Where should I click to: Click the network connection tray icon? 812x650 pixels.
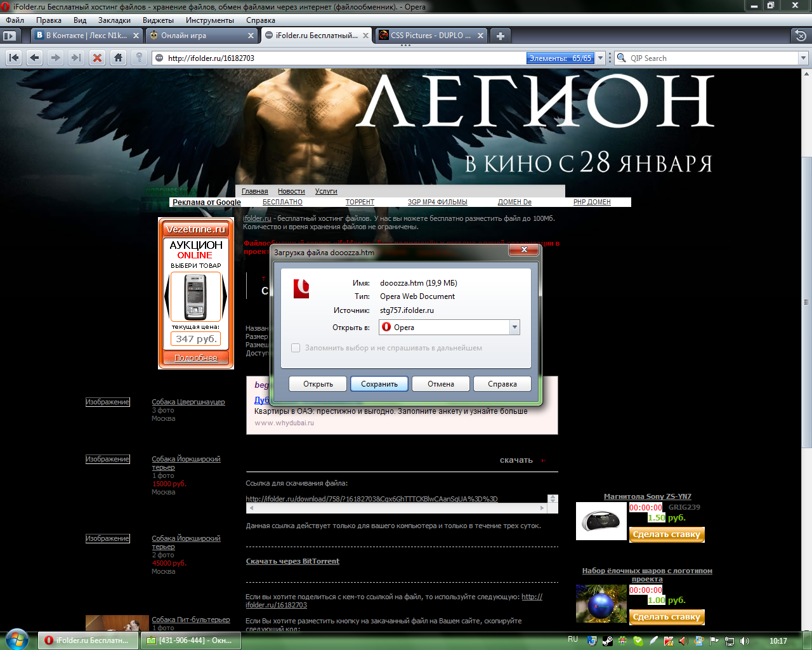point(730,640)
